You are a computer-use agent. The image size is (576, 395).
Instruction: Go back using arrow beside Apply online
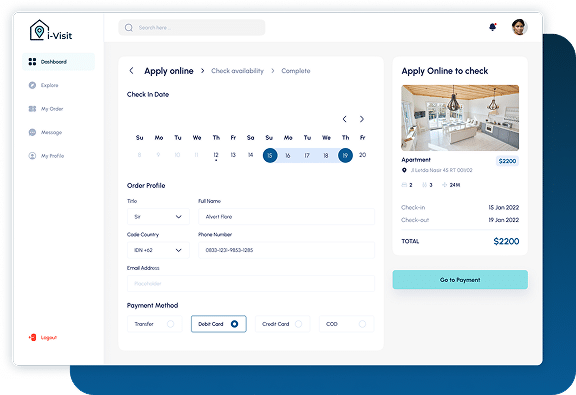[132, 71]
